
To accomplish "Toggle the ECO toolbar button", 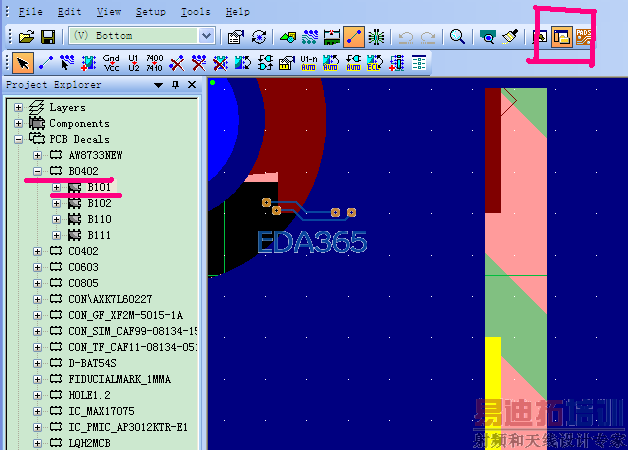I will pos(354,37).
